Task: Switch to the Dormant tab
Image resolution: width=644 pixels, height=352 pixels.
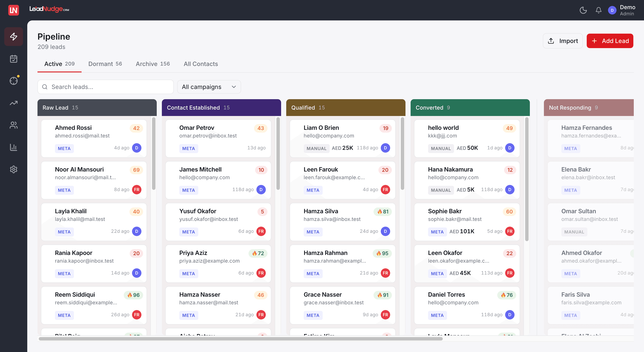Action: (105, 64)
